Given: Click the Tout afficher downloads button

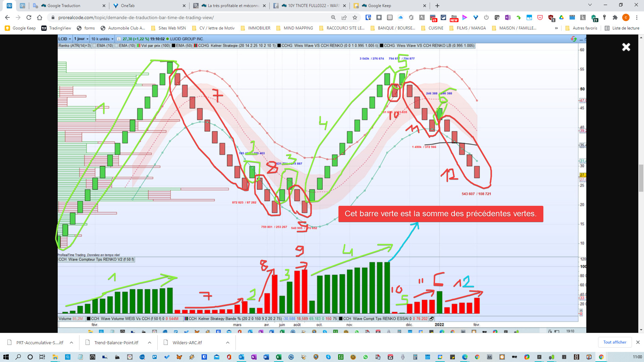Looking at the screenshot, I should 614,342.
